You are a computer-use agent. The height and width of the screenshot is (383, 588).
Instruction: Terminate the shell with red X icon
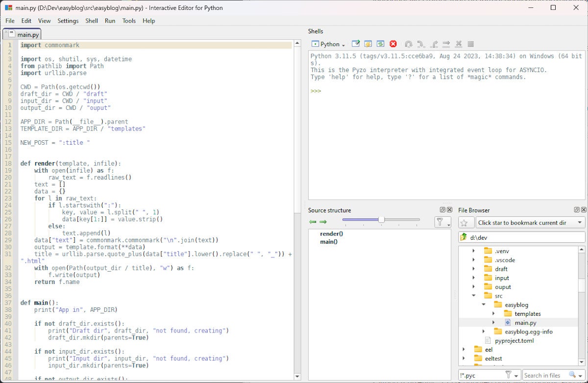[x=393, y=44]
